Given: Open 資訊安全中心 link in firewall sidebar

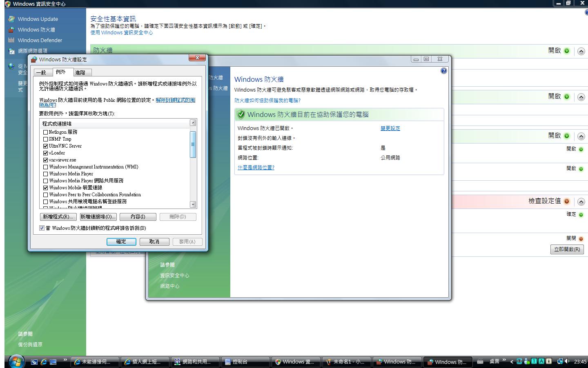Looking at the screenshot, I should point(175,276).
